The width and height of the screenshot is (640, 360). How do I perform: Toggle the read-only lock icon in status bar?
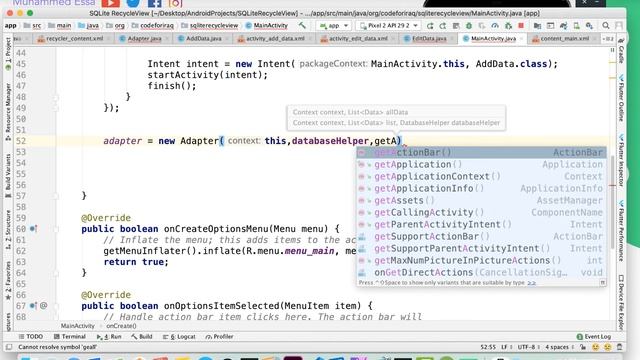pyautogui.click(x=583, y=347)
